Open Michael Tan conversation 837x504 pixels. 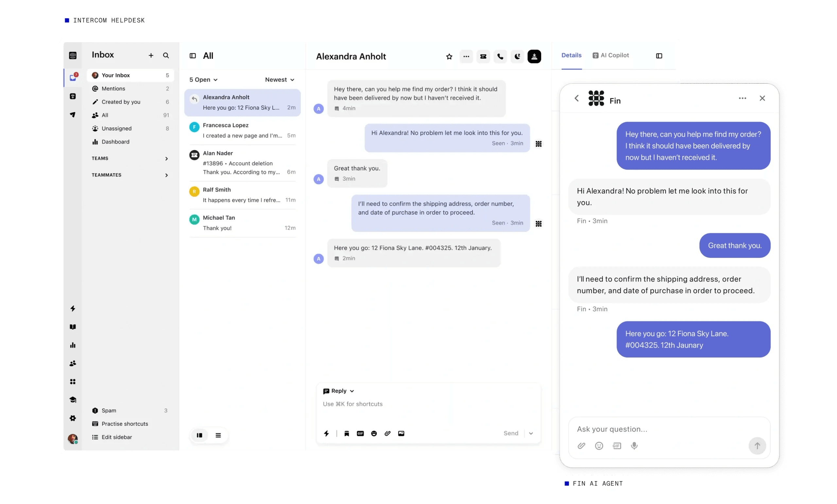[x=242, y=223]
